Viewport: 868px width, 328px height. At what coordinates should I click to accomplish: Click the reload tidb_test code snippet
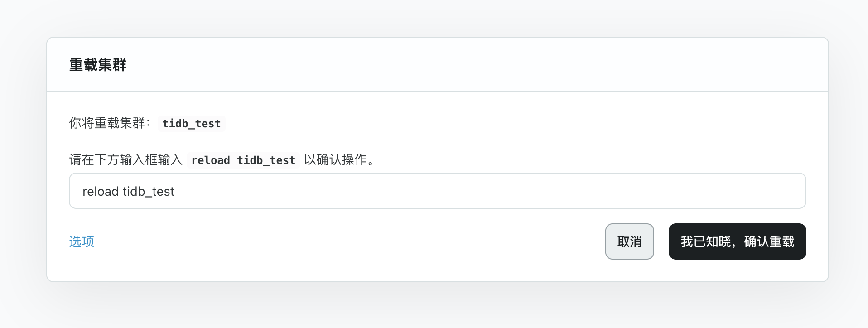(x=242, y=160)
